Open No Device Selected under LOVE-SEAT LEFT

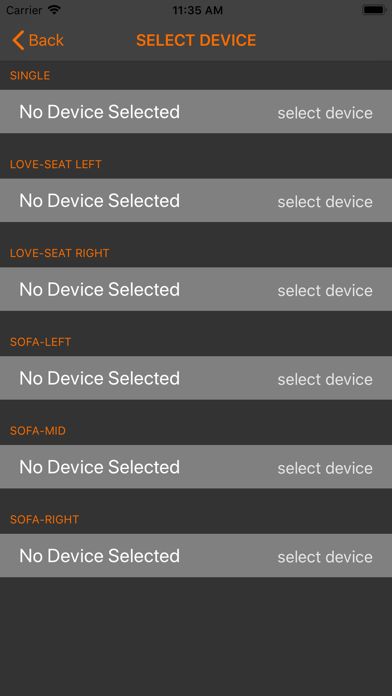coord(196,200)
